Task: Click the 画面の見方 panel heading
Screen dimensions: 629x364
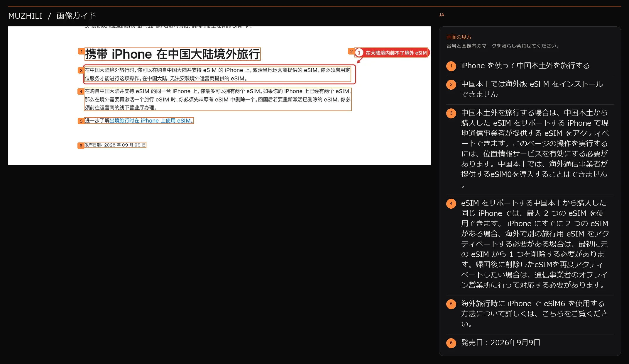Action: 459,37
